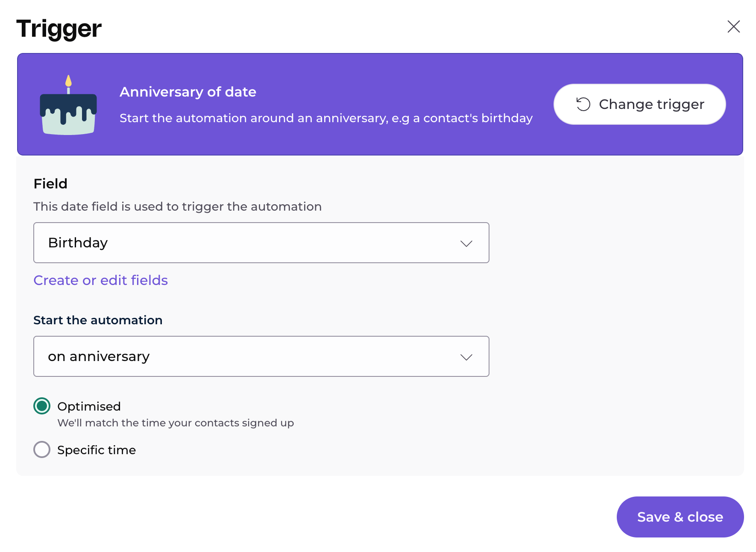
Task: Click the chevron in the on anniversary box
Action: (466, 357)
